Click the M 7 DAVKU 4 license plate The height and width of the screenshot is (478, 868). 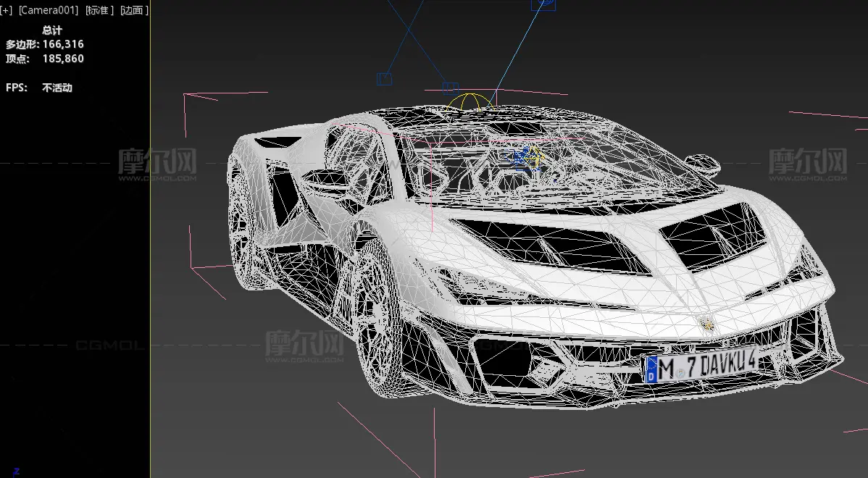point(701,364)
